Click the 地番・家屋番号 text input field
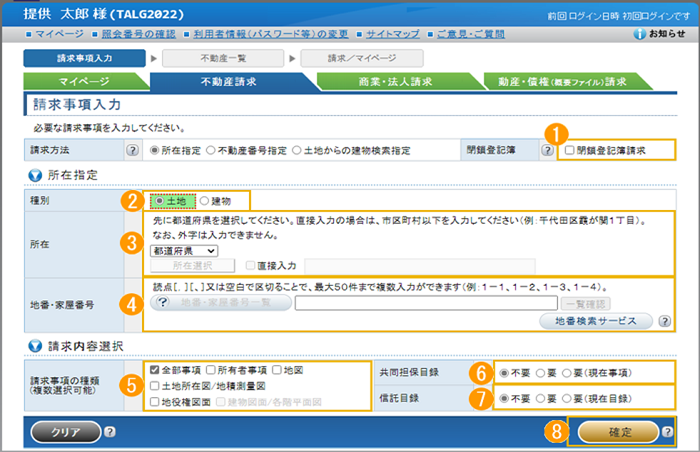Image resolution: width=700 pixels, height=452 pixels. click(424, 300)
